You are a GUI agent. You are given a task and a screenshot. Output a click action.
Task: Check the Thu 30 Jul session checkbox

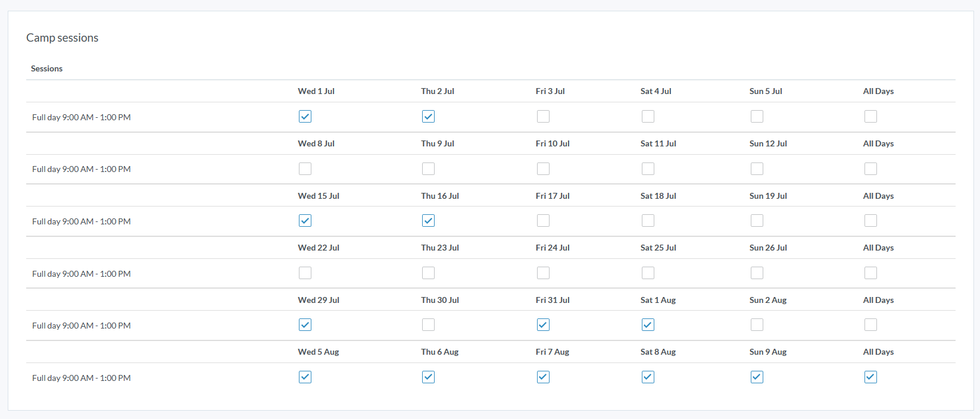click(428, 325)
